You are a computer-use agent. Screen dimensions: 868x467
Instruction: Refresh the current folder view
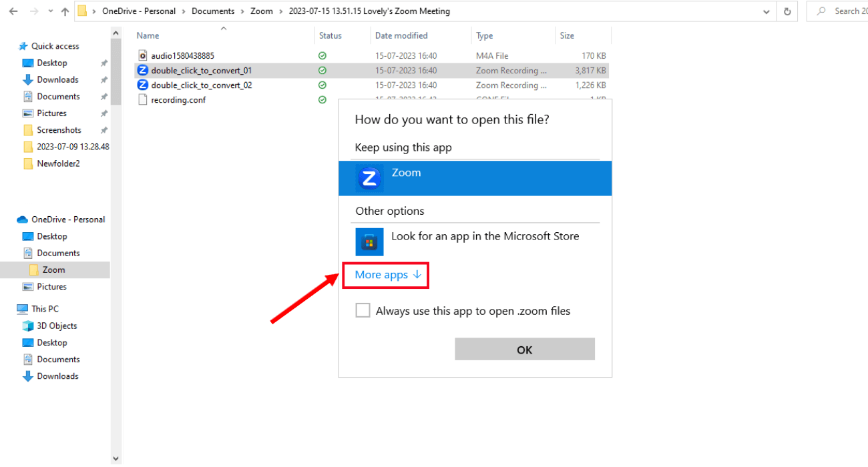pos(787,11)
